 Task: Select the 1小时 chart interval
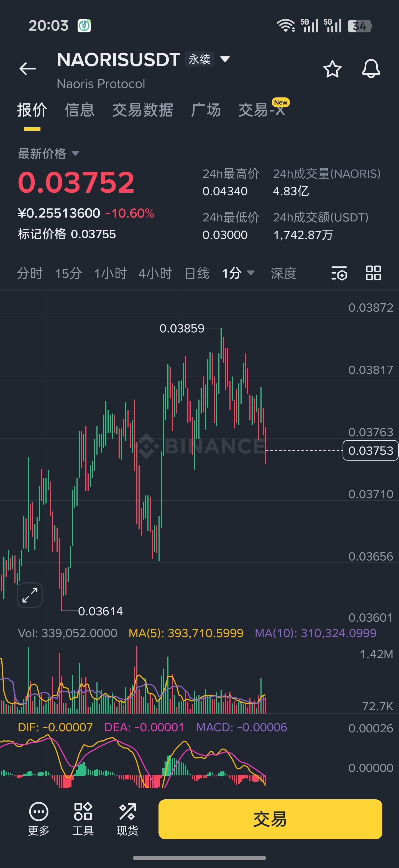click(x=110, y=273)
